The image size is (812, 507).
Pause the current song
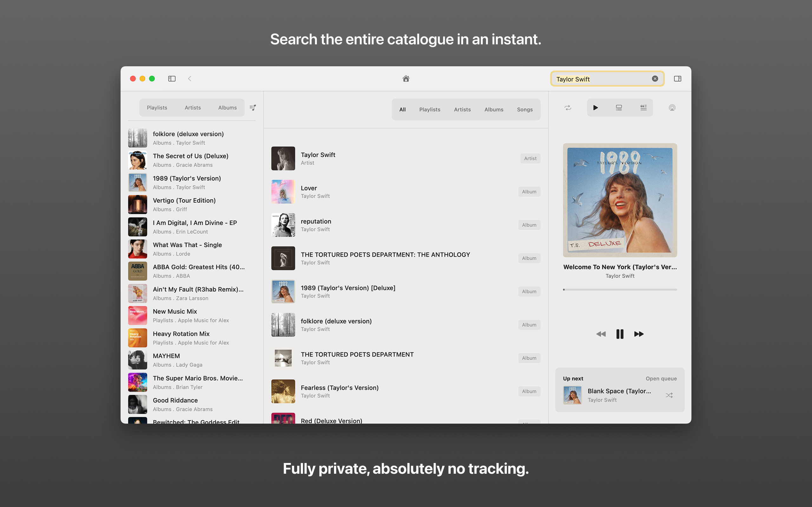pos(619,334)
